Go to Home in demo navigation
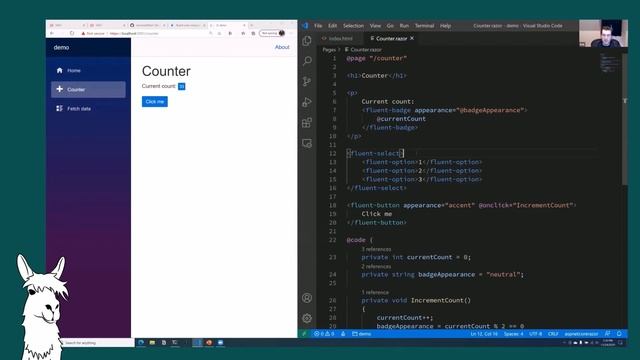The height and width of the screenshot is (360, 640). (x=88, y=70)
